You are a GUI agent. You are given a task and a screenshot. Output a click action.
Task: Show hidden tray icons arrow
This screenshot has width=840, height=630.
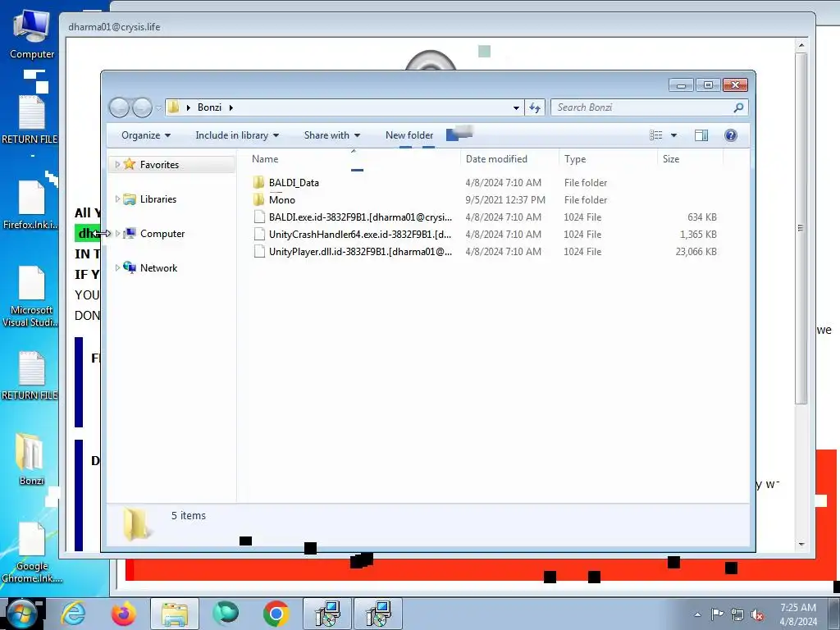point(697,614)
